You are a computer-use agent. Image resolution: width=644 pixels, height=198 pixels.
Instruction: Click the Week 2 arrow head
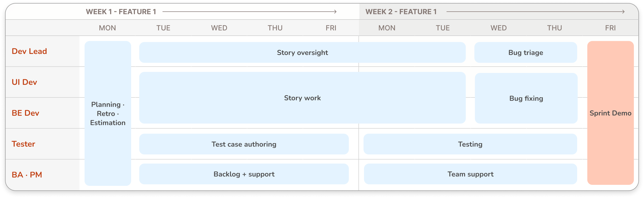tap(623, 12)
